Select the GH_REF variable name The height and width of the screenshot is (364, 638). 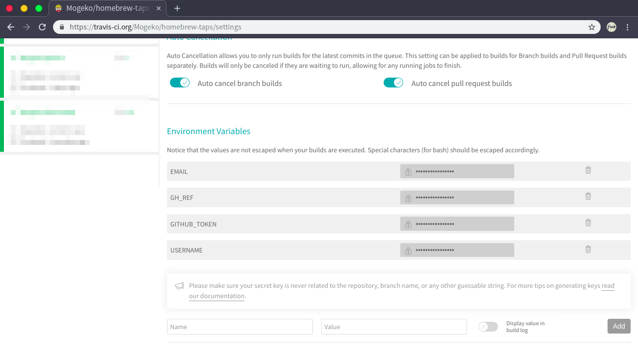tap(182, 198)
